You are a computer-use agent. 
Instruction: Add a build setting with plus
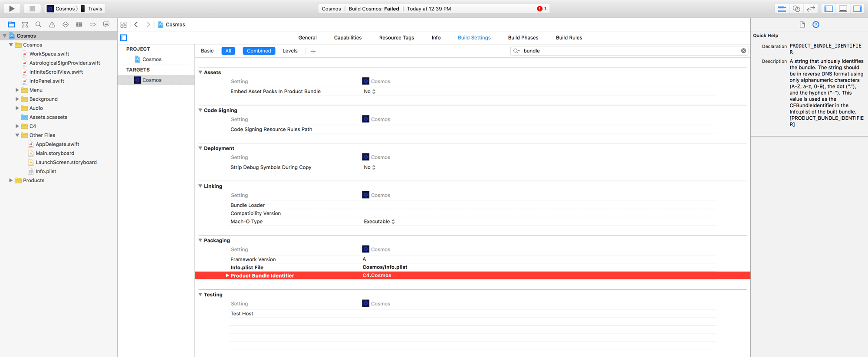(x=313, y=51)
